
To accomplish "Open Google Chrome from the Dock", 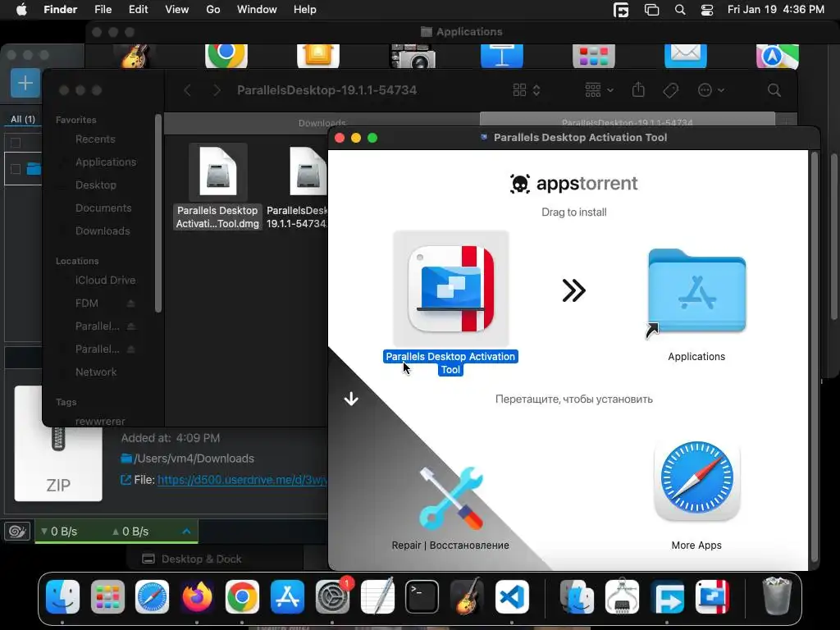I will (x=242, y=597).
